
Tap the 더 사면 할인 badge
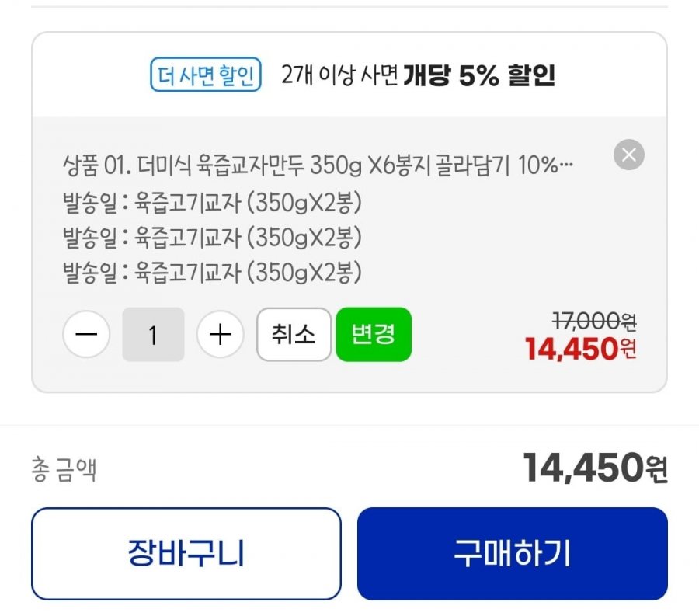click(205, 75)
